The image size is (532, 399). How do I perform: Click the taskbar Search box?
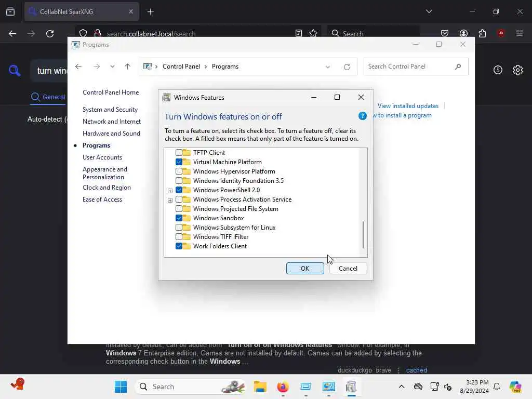tap(191, 387)
